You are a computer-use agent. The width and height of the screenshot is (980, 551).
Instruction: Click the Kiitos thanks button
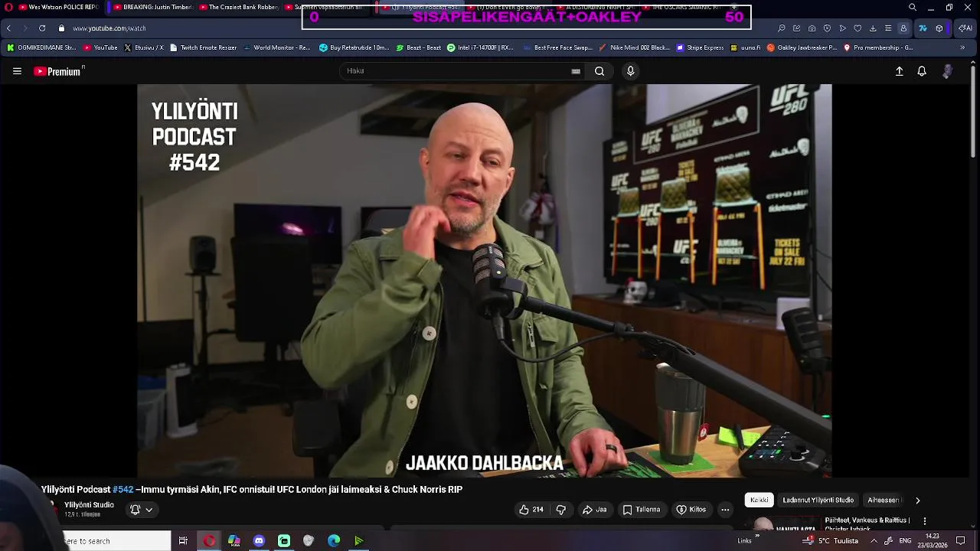pyautogui.click(x=691, y=510)
